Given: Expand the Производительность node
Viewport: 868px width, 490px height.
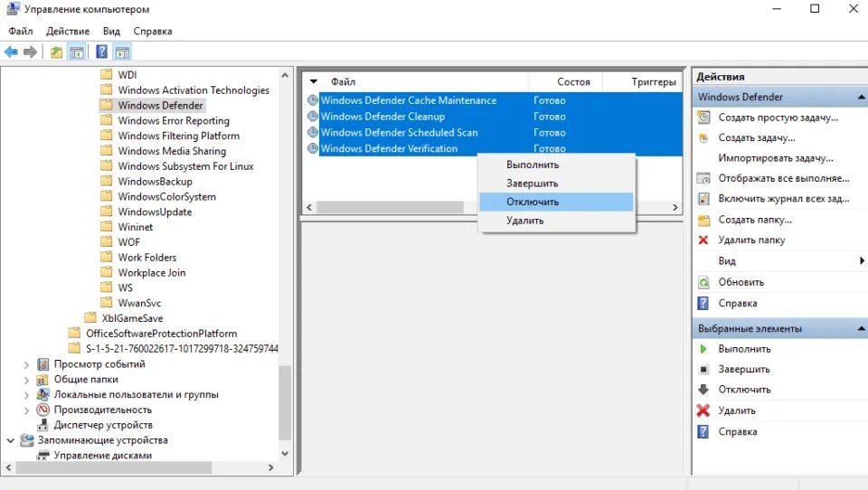Looking at the screenshot, I should (x=26, y=410).
